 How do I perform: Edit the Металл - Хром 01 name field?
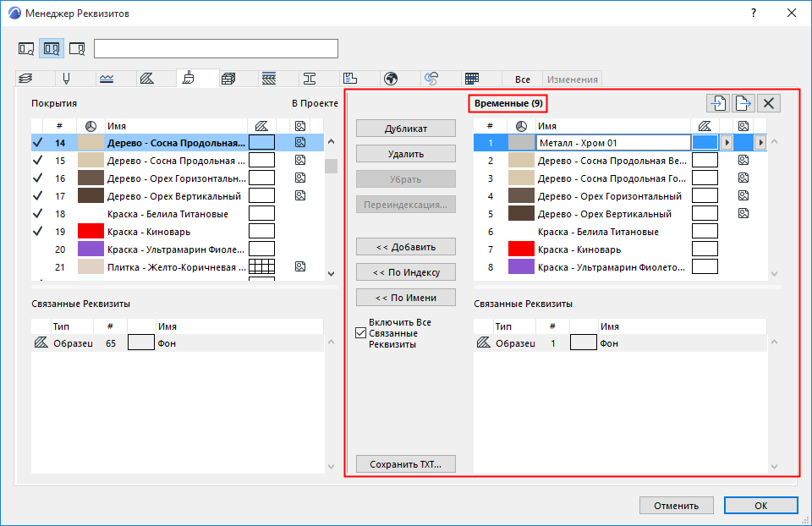pyautogui.click(x=613, y=142)
